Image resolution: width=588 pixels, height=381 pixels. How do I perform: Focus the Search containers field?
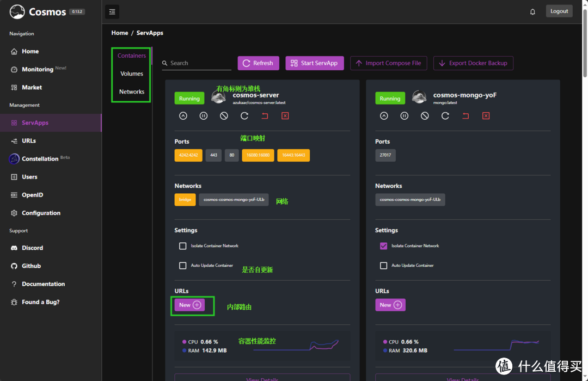click(197, 63)
